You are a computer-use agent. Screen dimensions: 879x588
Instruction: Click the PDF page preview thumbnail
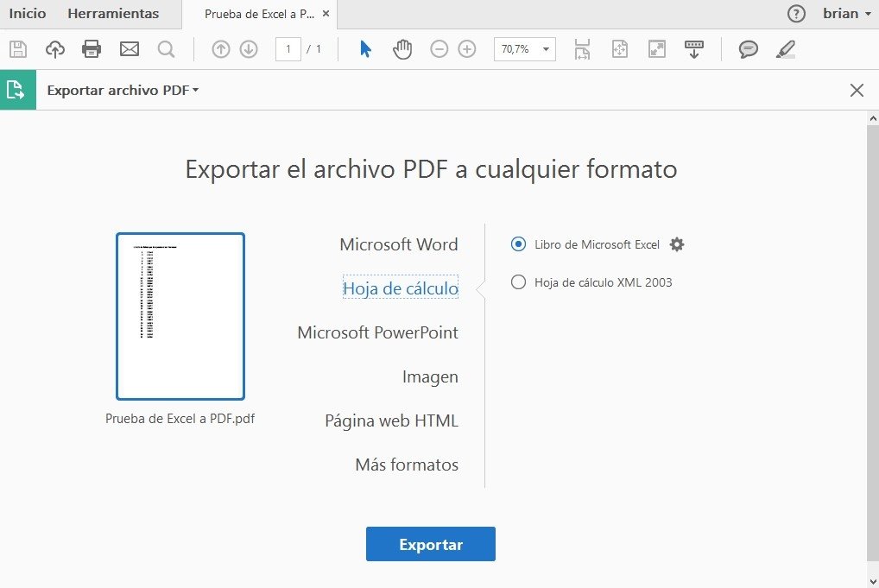pos(180,316)
